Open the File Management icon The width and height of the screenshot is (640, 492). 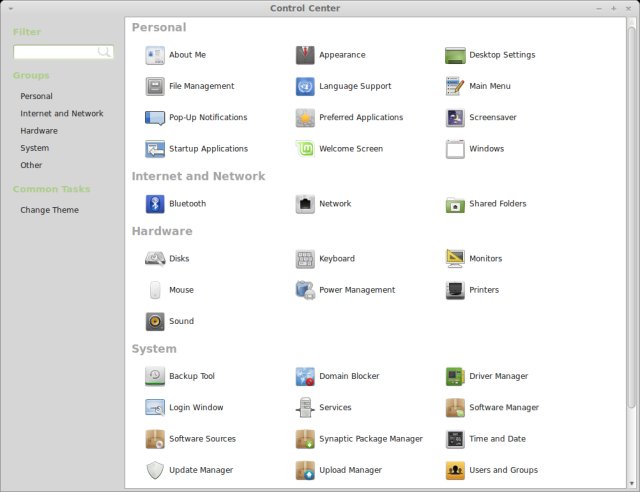(155, 86)
